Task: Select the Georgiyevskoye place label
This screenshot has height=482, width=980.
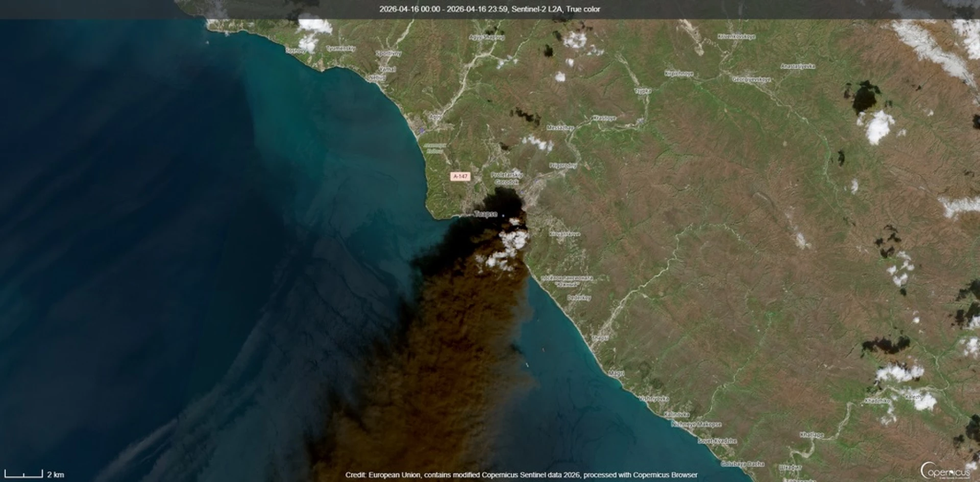Action: point(751,80)
